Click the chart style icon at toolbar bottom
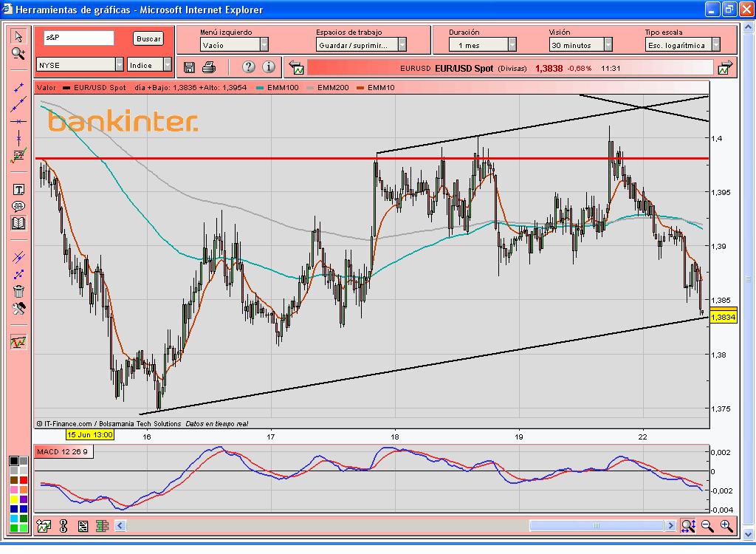The height and width of the screenshot is (554, 756). tap(18, 342)
